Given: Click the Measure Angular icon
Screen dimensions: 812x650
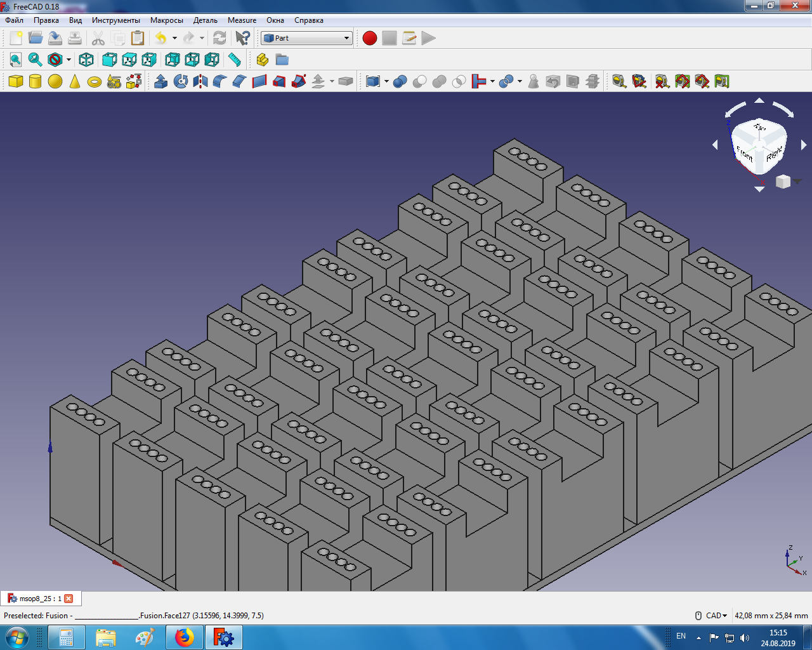Looking at the screenshot, I should point(639,81).
